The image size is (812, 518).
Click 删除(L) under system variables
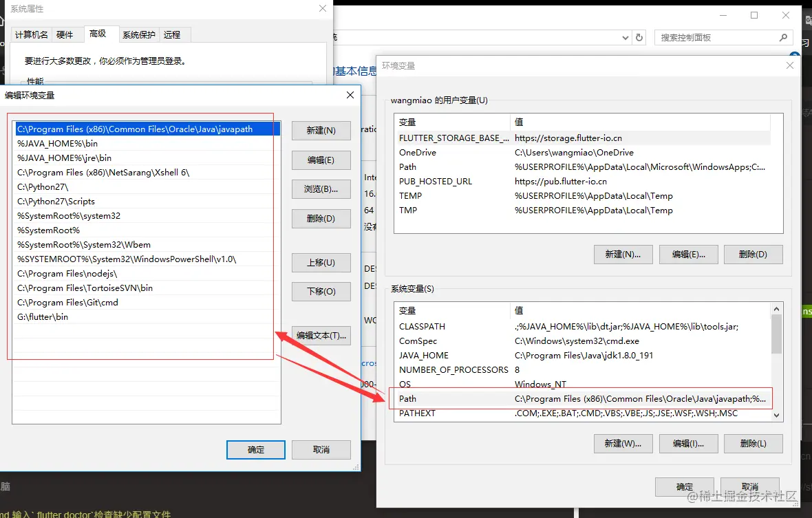753,444
